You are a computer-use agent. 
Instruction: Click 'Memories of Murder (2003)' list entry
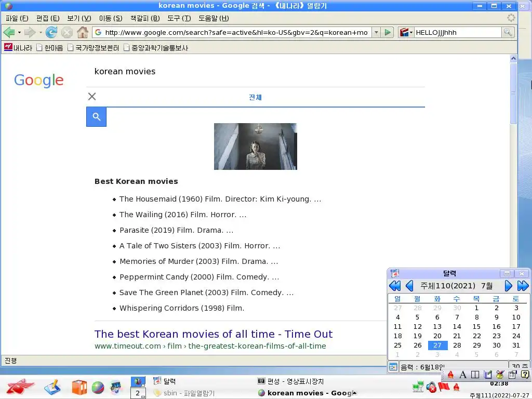pos(199,262)
